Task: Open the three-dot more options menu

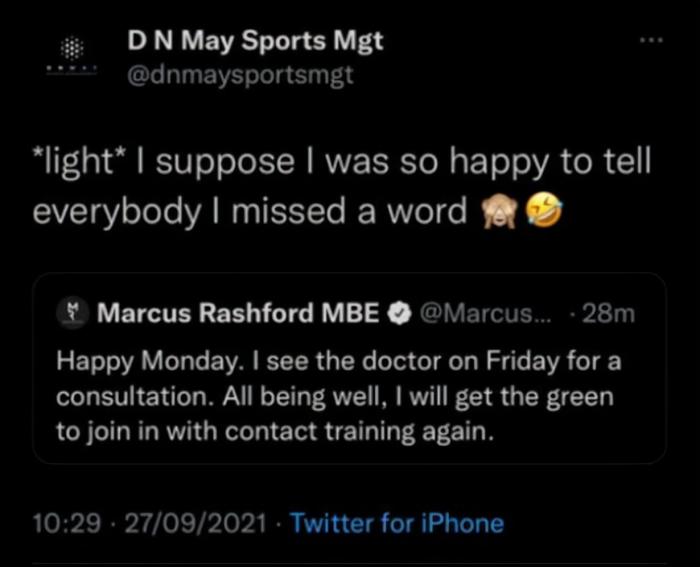Action: [651, 41]
